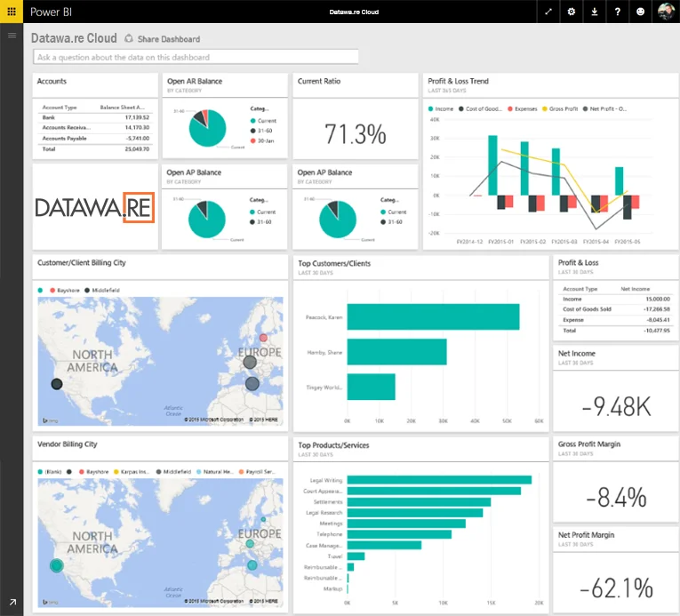Image resolution: width=680 pixels, height=616 pixels.
Task: Open the Power BI app launcher grid
Action: (12, 12)
